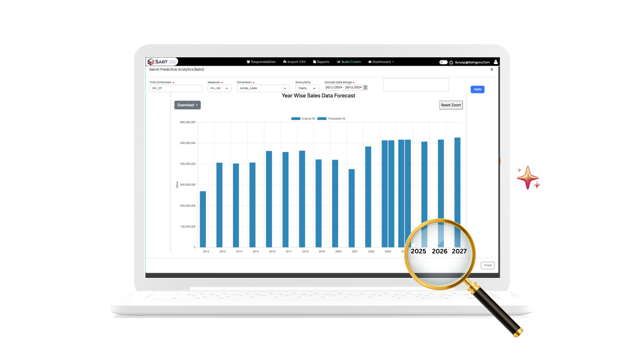Click the Reset Zoom button
Screen dimensions: 644x362
(x=451, y=105)
